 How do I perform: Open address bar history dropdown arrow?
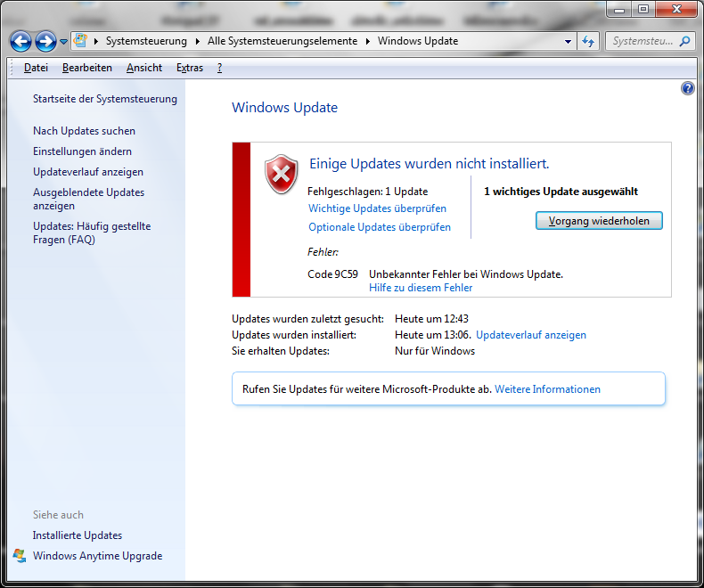(x=568, y=42)
